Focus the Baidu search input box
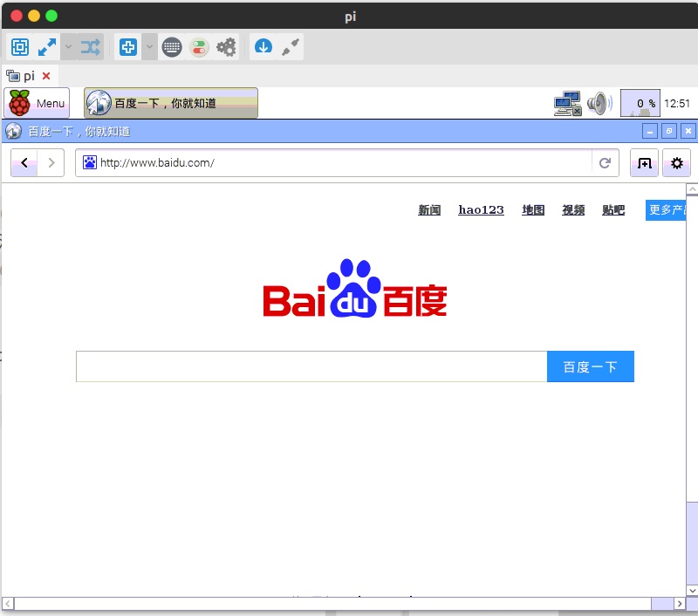The width and height of the screenshot is (698, 616). pos(311,366)
